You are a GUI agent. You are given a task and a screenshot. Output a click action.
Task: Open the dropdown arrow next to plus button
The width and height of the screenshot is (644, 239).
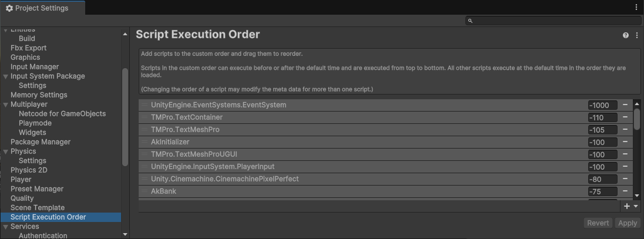[636, 206]
